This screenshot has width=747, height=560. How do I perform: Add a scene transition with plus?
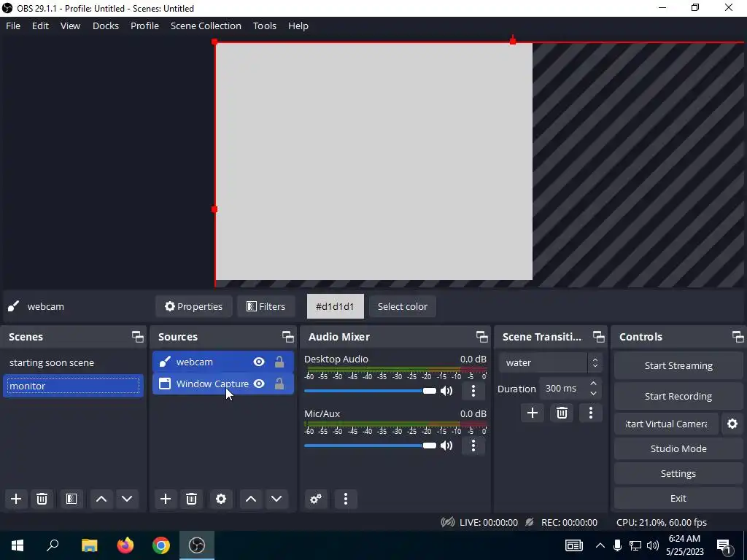tap(532, 413)
